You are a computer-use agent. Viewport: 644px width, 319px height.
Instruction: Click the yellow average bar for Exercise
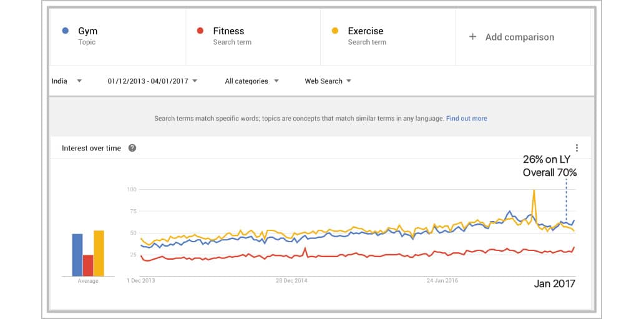99,253
